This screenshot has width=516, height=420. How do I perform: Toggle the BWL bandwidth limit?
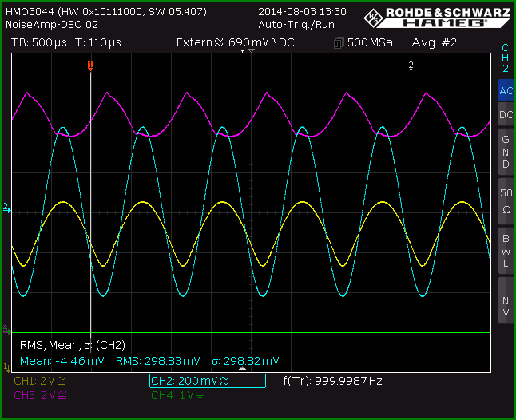pos(506,251)
